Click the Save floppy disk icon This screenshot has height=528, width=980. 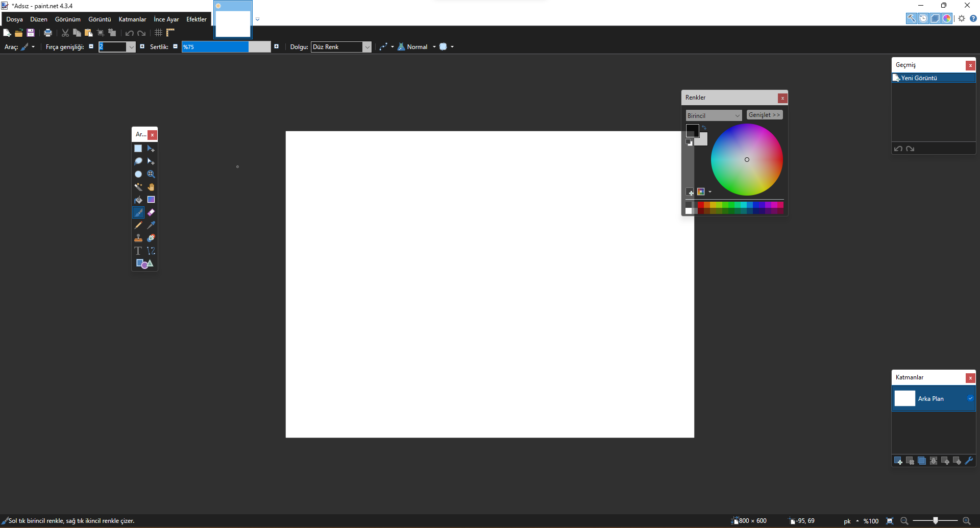click(31, 33)
